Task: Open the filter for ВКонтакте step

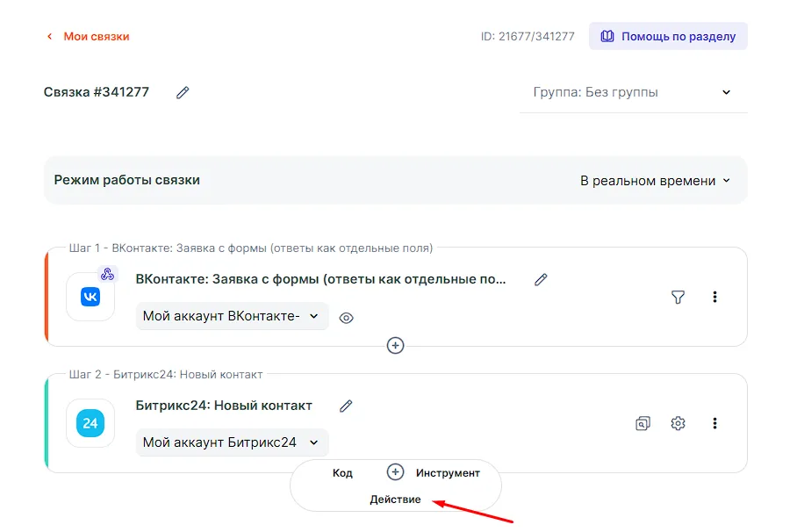Action: [x=678, y=297]
